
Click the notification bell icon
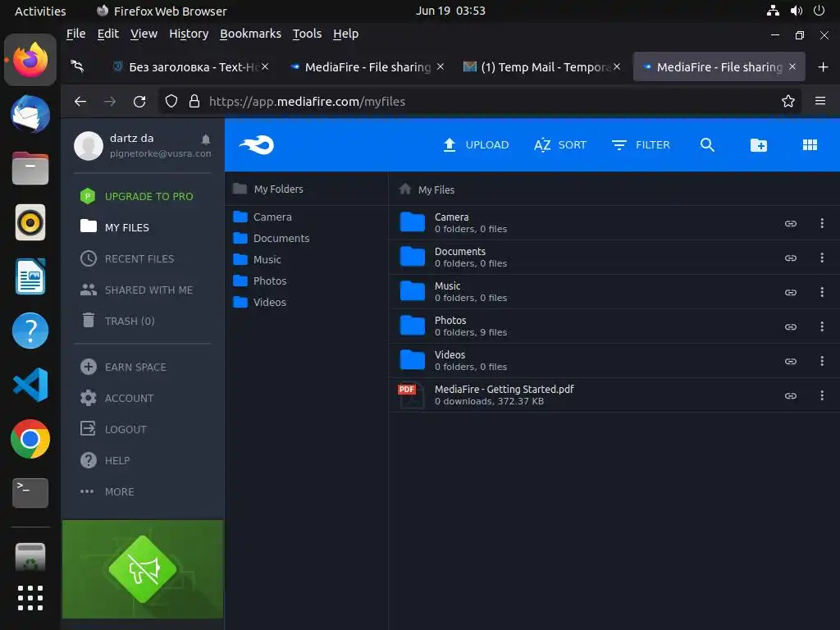pyautogui.click(x=206, y=139)
